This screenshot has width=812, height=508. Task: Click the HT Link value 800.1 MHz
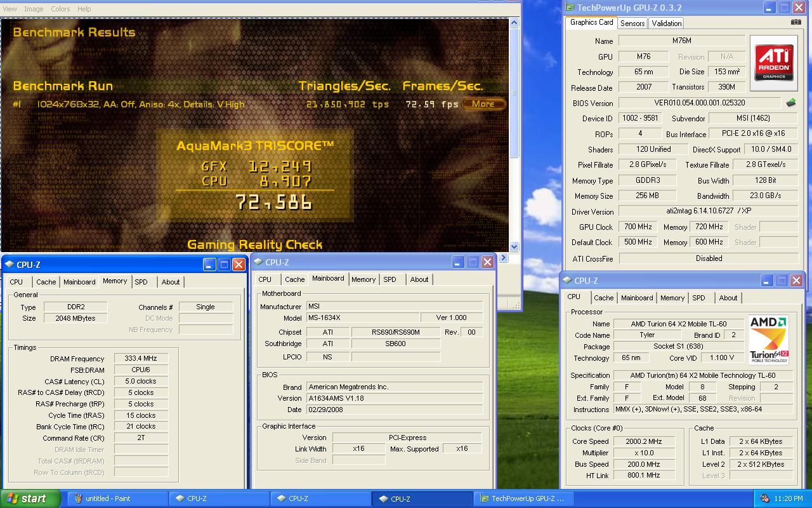pos(643,475)
